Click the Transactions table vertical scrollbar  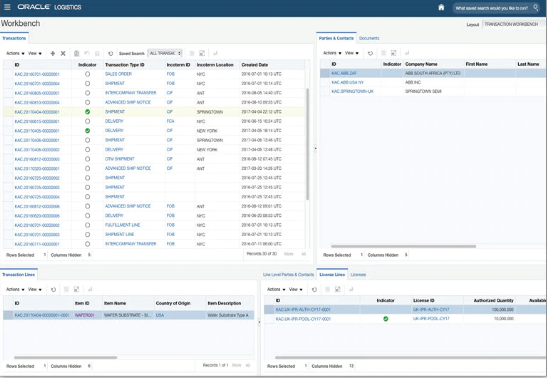307,145
